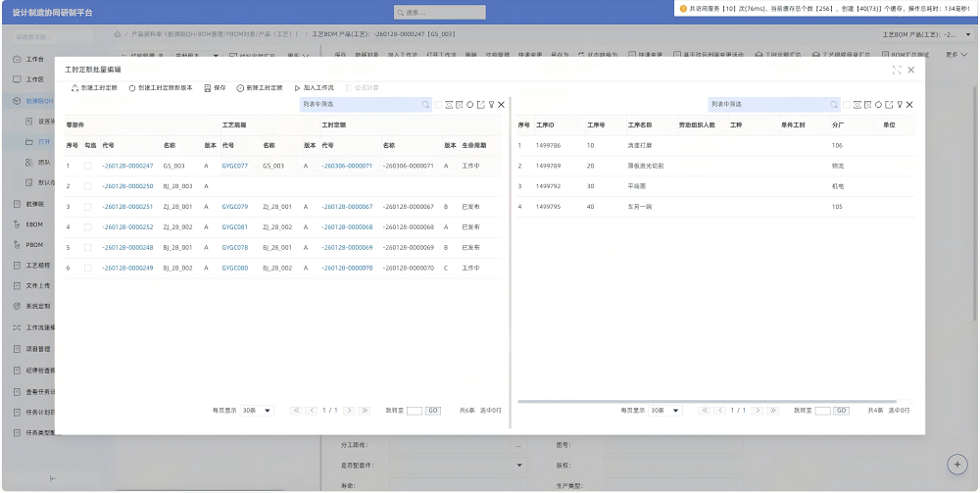Click filter funnel icon in left list toolbar
Viewport: 980px width, 493px height.
(491, 104)
